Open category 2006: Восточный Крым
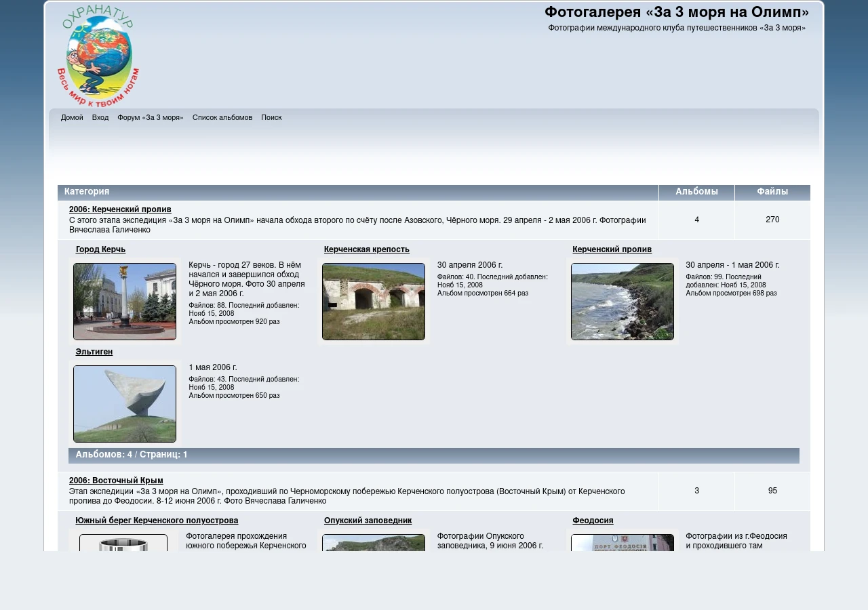The height and width of the screenshot is (610, 868). tap(116, 481)
